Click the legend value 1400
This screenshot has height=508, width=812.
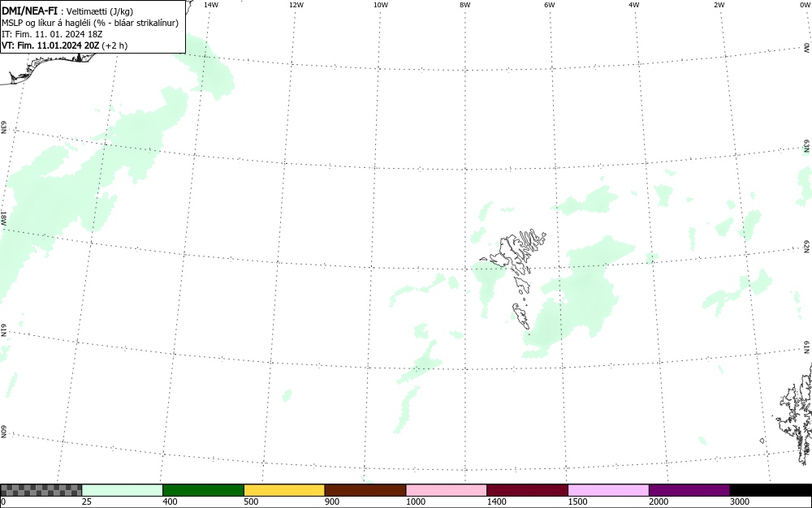pyautogui.click(x=496, y=502)
